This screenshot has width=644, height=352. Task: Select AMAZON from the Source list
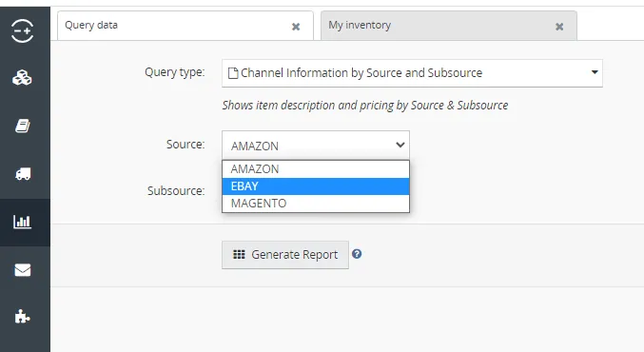point(316,168)
